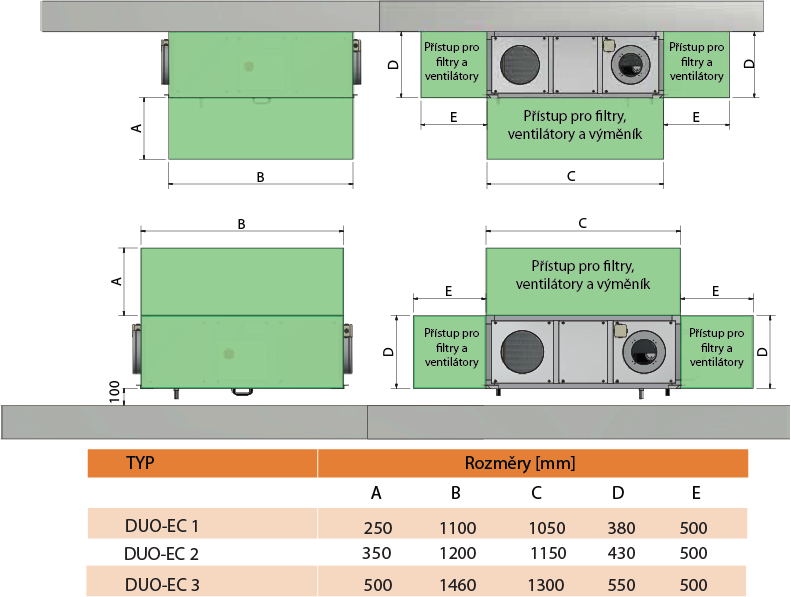Screen dimensions: 791x597
Task: Click value 250 in DUO-EC 1 row
Action: [x=378, y=528]
